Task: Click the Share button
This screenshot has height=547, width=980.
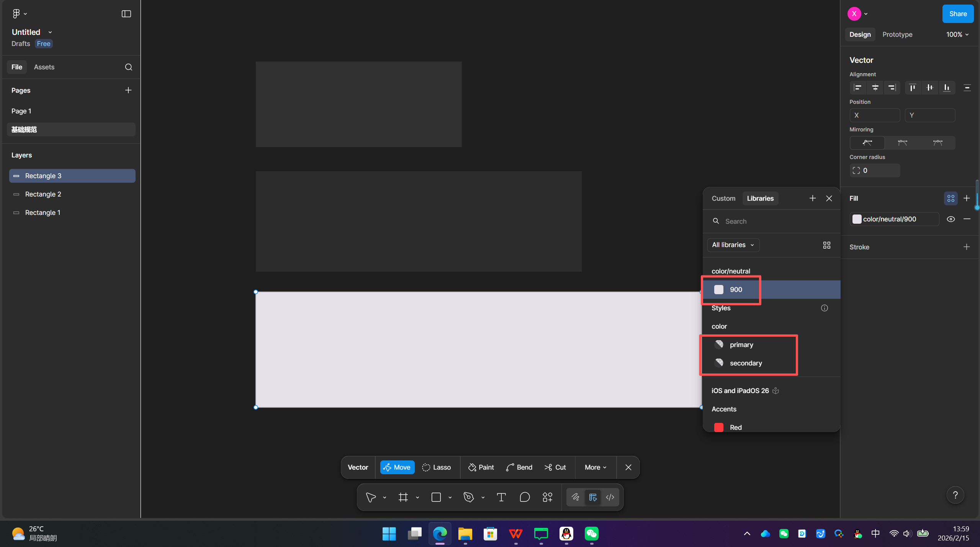Action: point(957,14)
